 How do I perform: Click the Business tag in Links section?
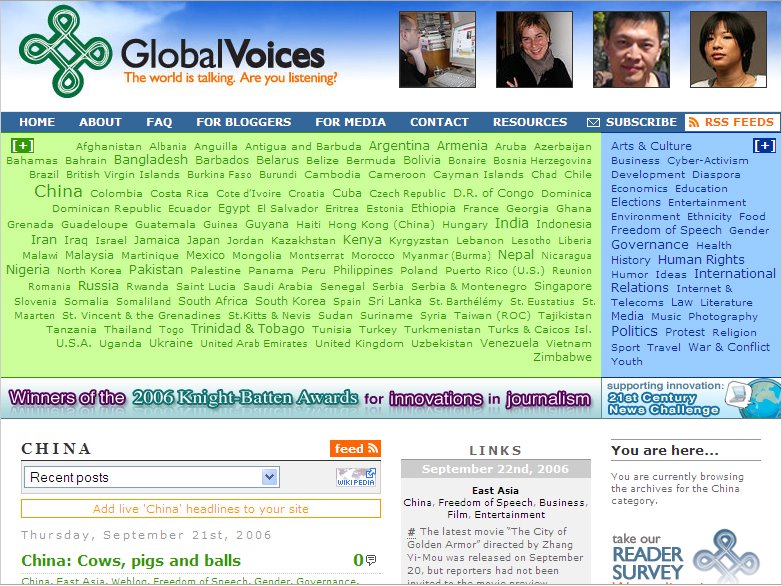point(562,503)
